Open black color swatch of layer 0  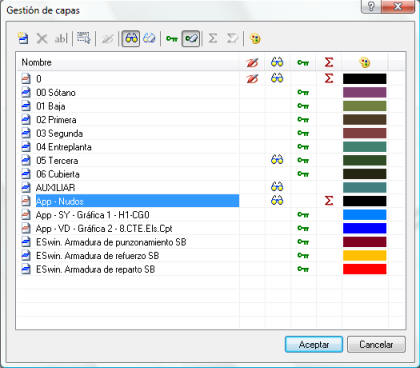[365, 79]
